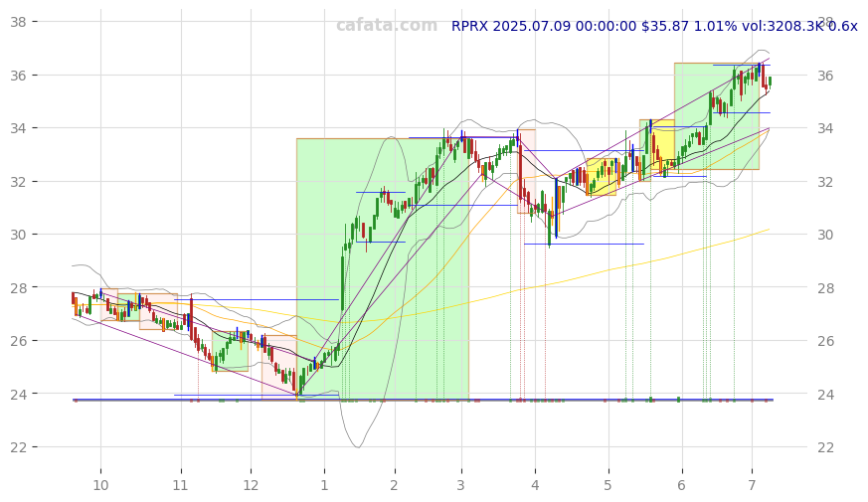The image size is (868, 502).
Task: Pick month 3 on the time axis
Action: [x=461, y=485]
